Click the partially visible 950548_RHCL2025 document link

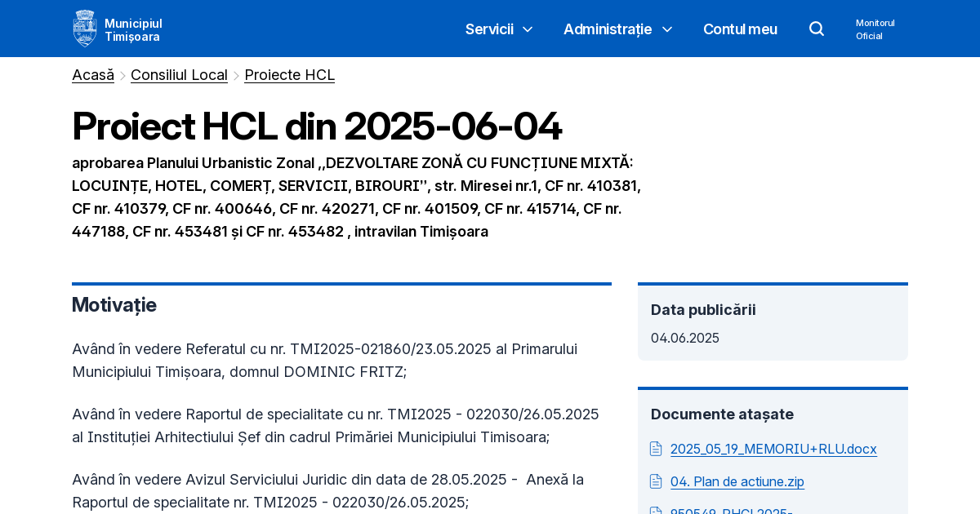(x=731, y=512)
